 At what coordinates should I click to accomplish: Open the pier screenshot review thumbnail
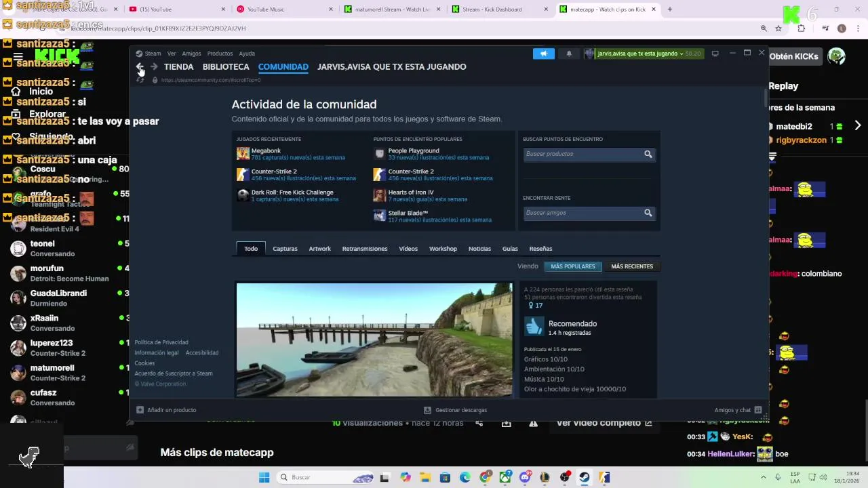374,340
